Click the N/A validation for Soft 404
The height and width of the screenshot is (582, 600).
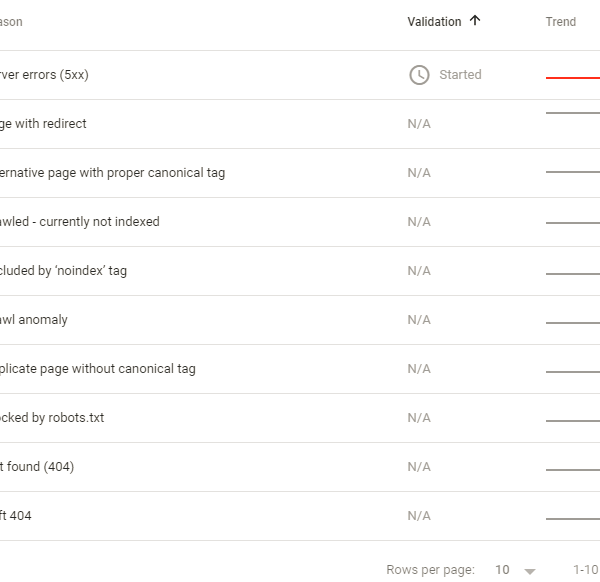click(419, 516)
